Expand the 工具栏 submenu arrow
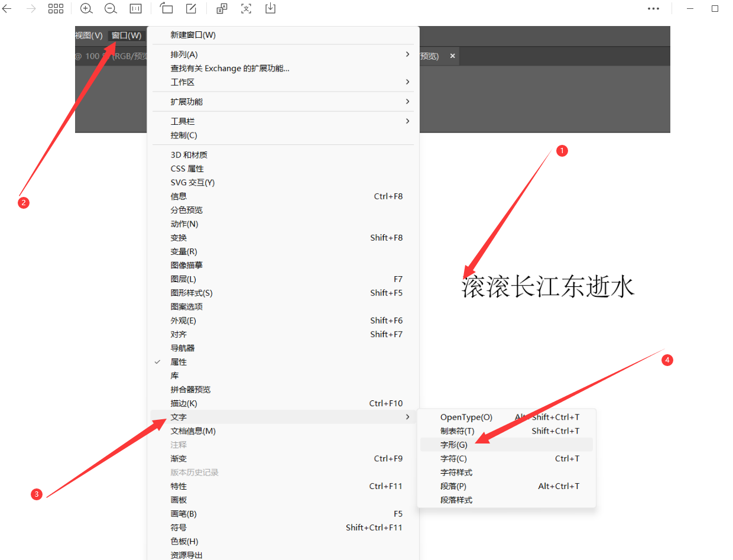Viewport: 733px width, 560px height. click(x=407, y=121)
